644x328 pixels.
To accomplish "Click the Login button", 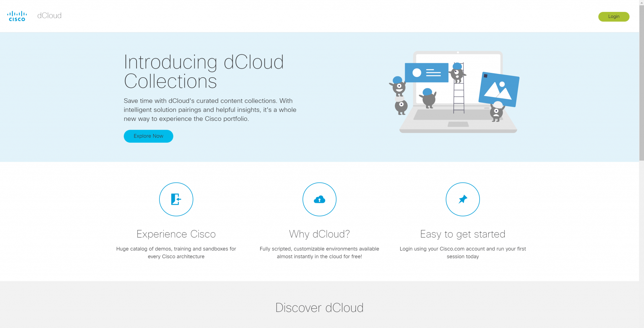I will pyautogui.click(x=613, y=16).
